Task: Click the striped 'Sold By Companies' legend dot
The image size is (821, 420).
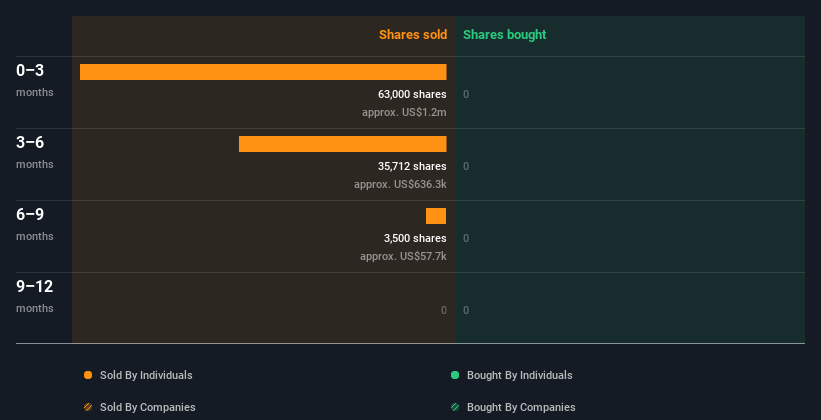Action: (88, 407)
